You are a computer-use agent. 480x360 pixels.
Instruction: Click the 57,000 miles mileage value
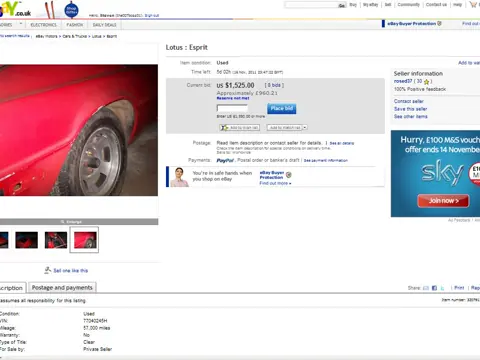(x=97, y=328)
